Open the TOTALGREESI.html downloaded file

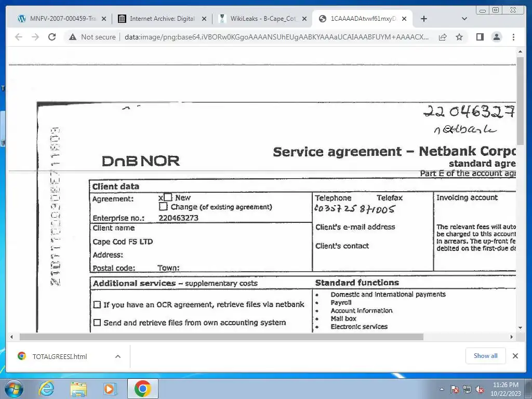click(x=60, y=356)
